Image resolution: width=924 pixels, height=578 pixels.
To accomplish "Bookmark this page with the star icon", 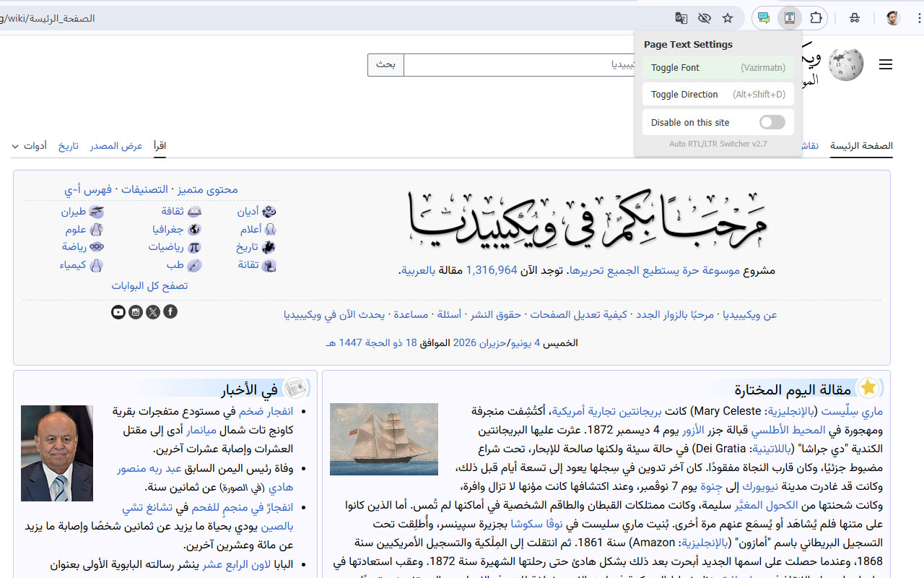I will tap(728, 18).
